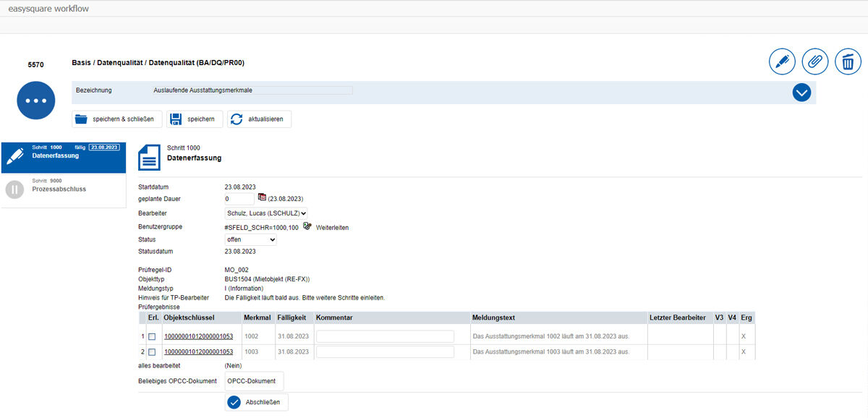Open attachments with the paperclip icon

coord(815,61)
